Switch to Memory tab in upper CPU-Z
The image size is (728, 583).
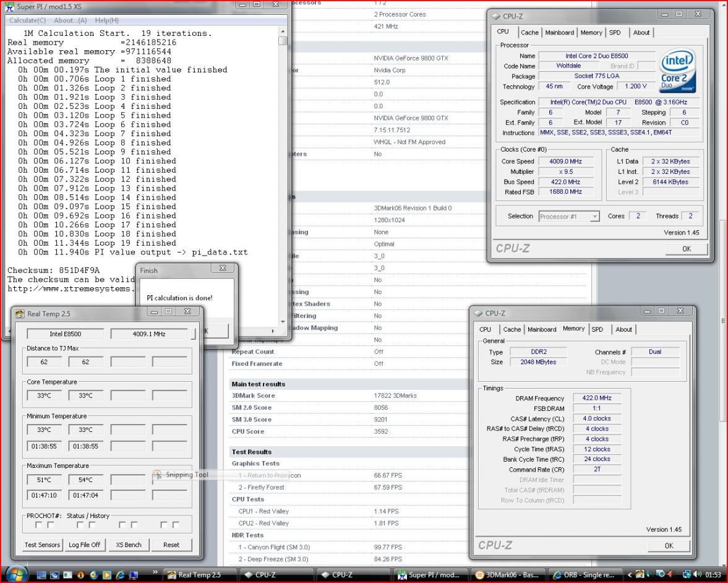pyautogui.click(x=591, y=33)
